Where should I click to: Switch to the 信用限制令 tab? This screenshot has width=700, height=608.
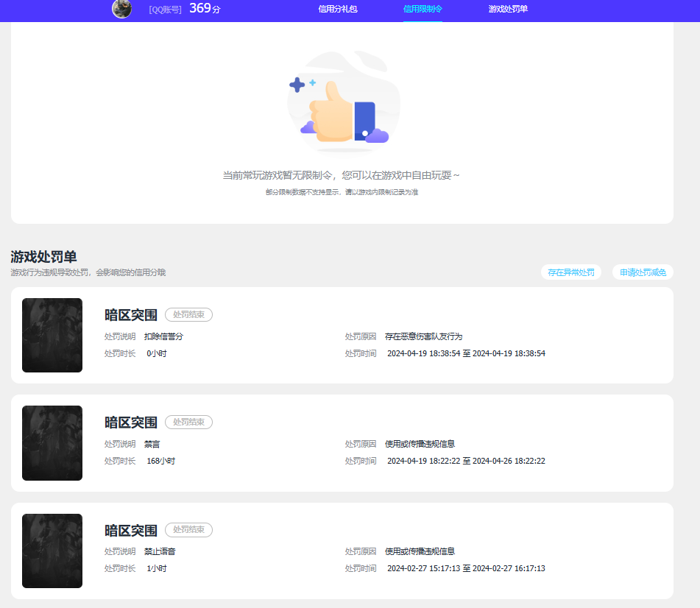click(423, 10)
